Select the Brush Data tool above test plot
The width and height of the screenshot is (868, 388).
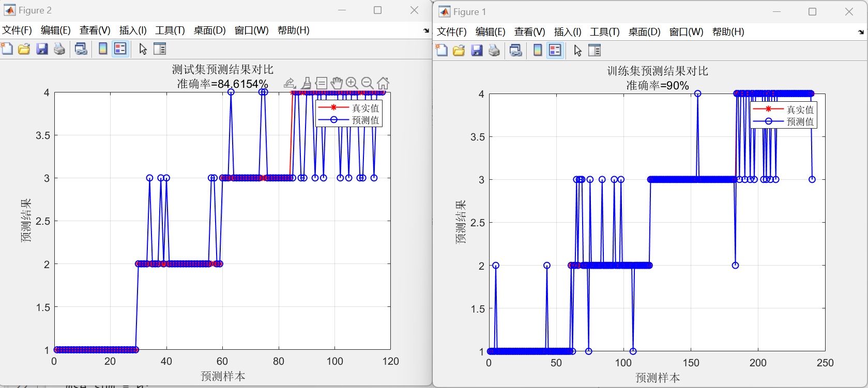306,83
